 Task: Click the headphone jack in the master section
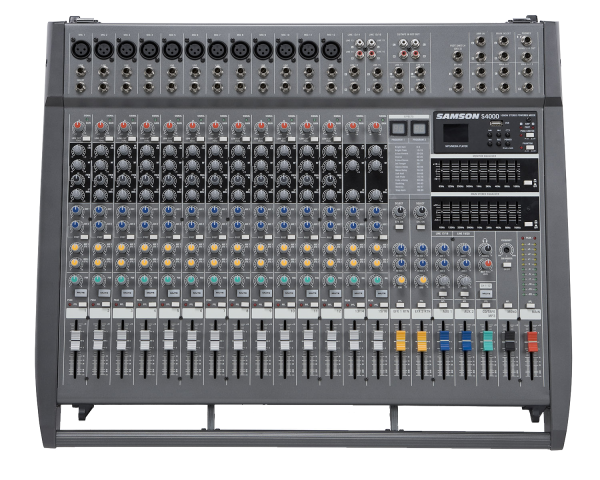click(x=506, y=250)
